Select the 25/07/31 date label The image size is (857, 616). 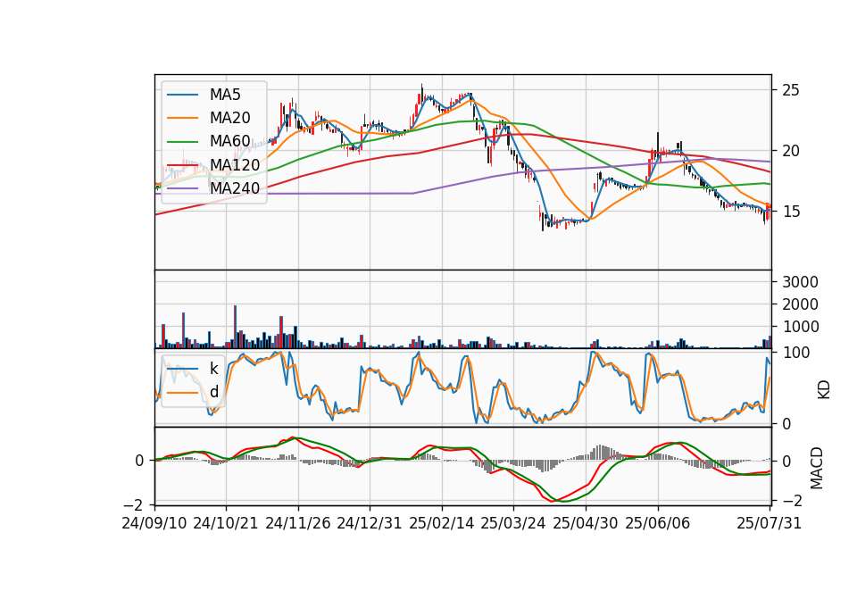point(769,523)
